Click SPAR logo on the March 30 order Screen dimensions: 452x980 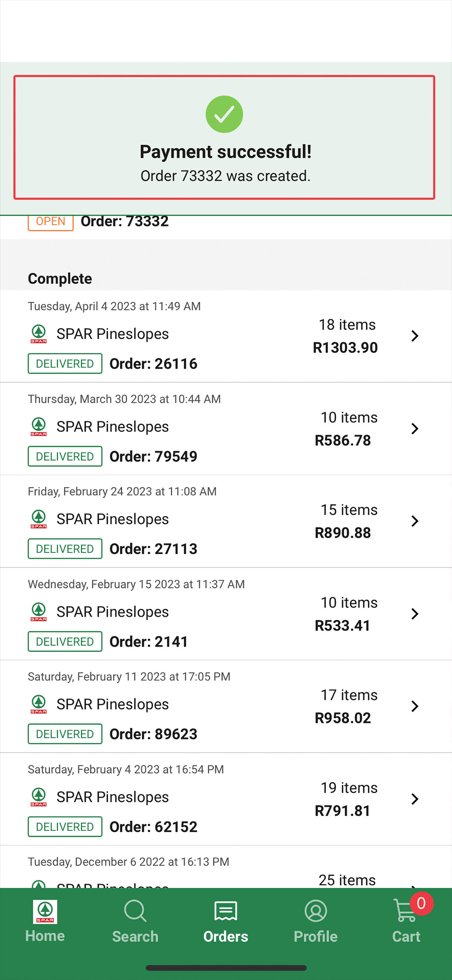[39, 427]
